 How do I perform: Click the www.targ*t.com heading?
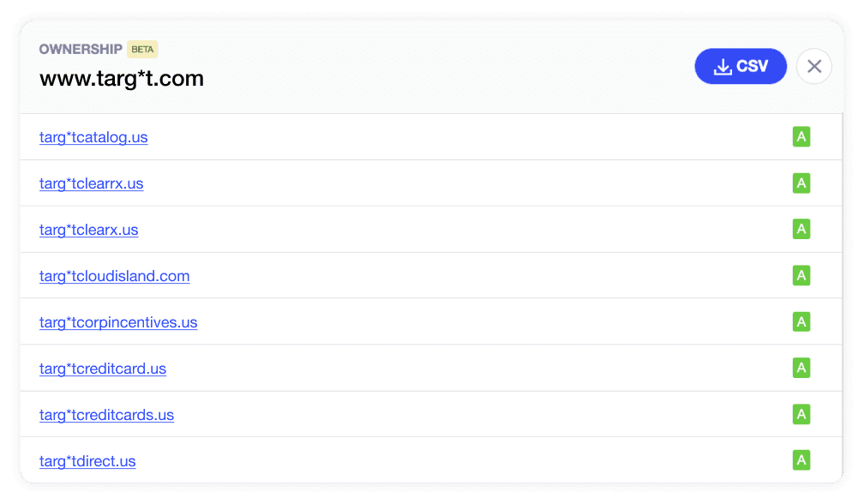click(x=121, y=78)
